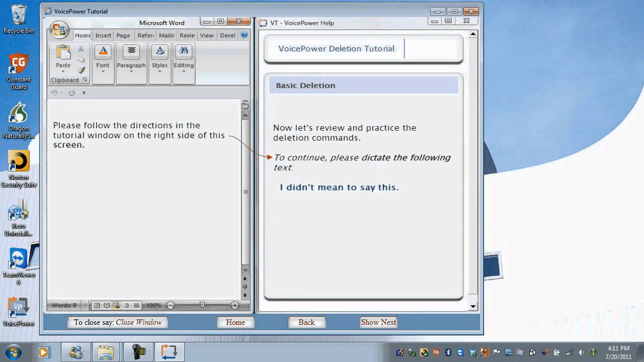644x362 pixels.
Task: Select the View ribbon tab
Action: pyautogui.click(x=207, y=35)
